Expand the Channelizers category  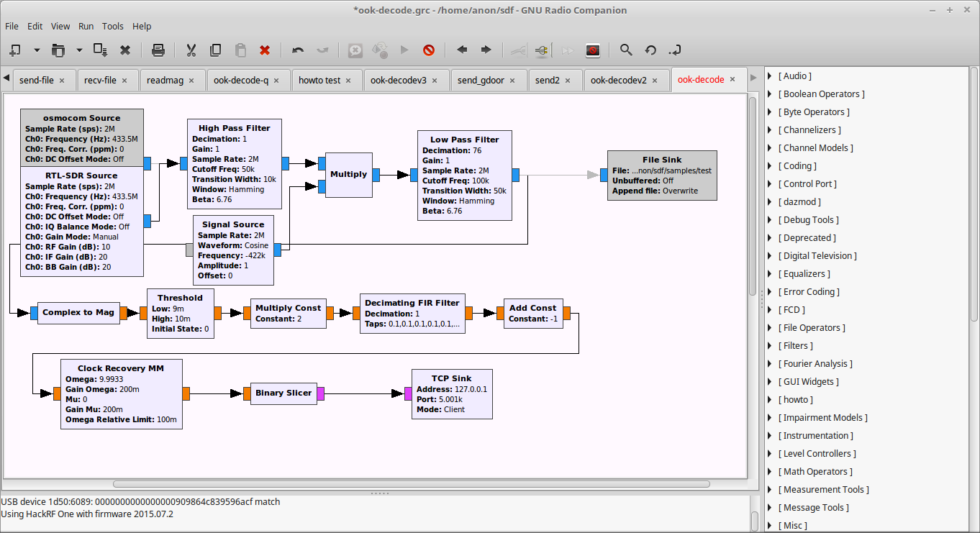769,130
